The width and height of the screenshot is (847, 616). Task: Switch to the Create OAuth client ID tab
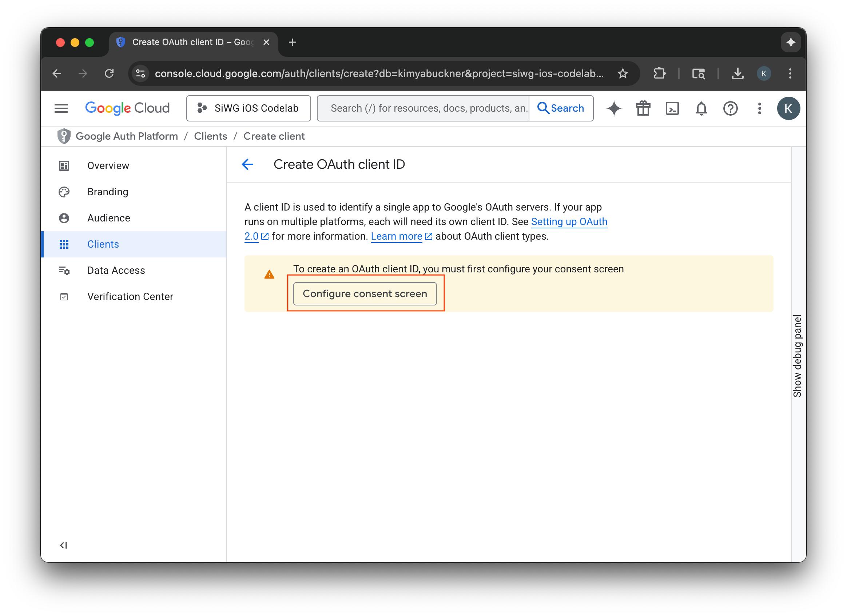(187, 42)
